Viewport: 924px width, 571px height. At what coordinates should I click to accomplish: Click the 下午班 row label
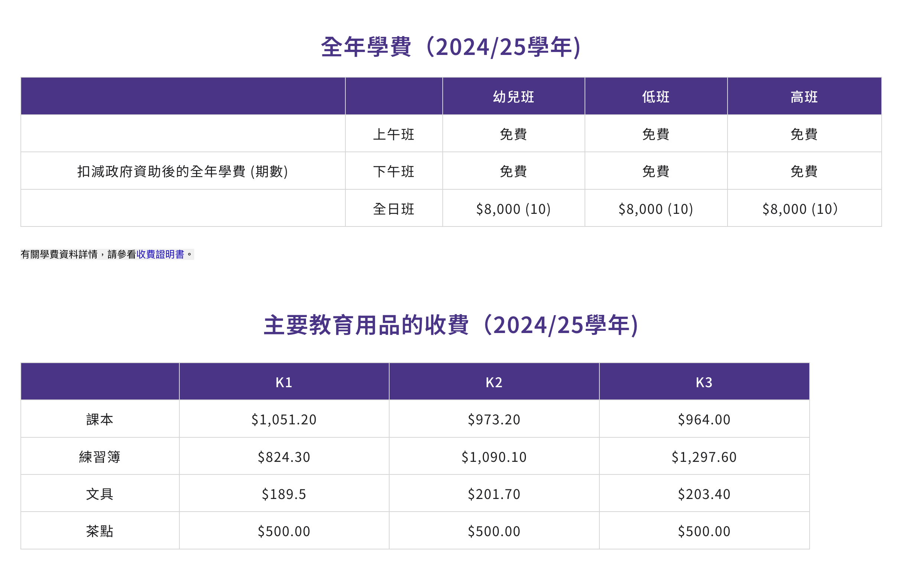pos(394,172)
